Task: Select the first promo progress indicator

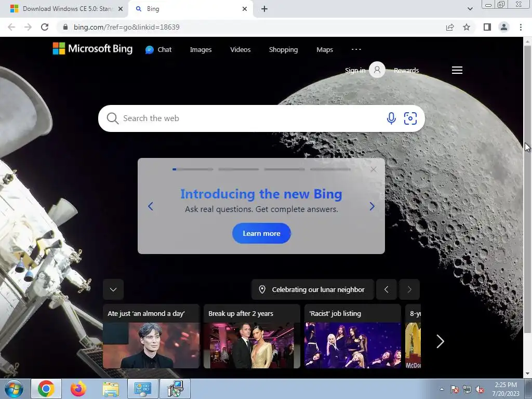Action: (193, 169)
